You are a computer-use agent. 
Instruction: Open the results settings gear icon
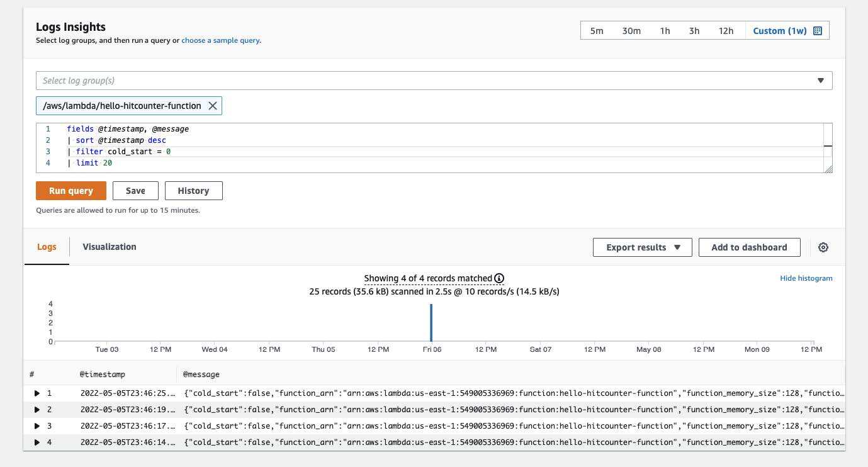(x=823, y=247)
